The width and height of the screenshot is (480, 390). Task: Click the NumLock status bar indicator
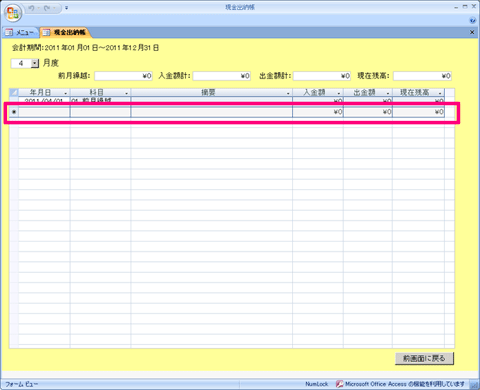(317, 384)
